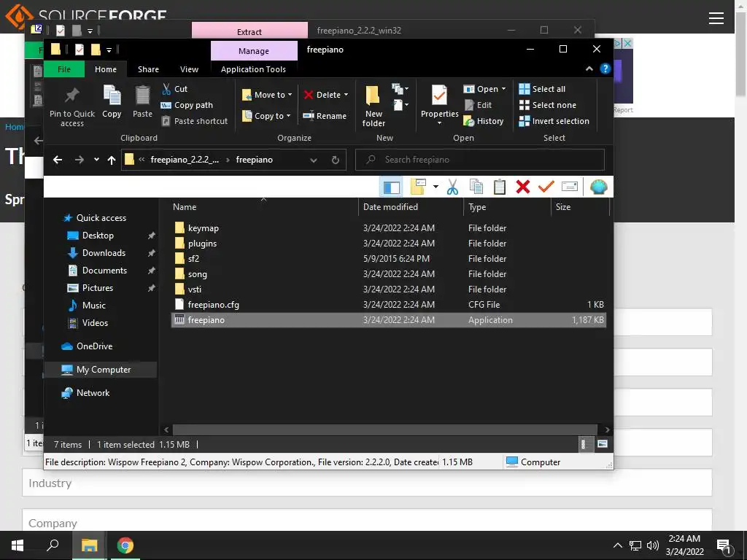The height and width of the screenshot is (560, 747).
Task: Click Select all in ribbon
Action: point(542,89)
